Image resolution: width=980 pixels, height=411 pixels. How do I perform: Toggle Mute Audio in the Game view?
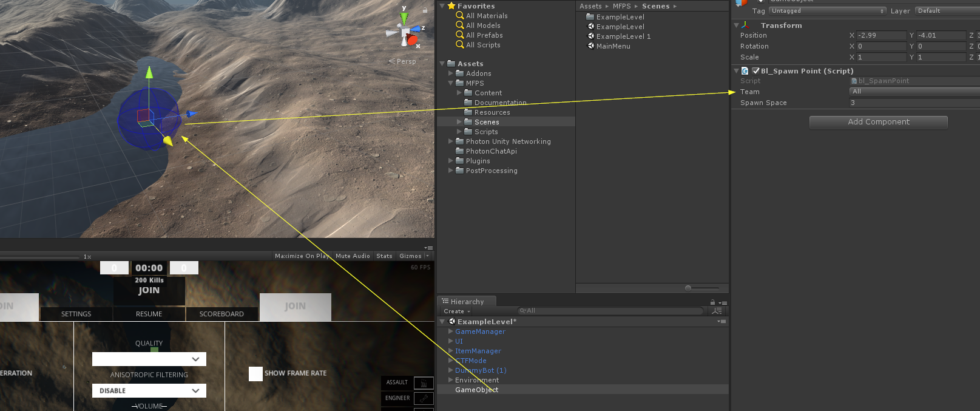tap(353, 256)
